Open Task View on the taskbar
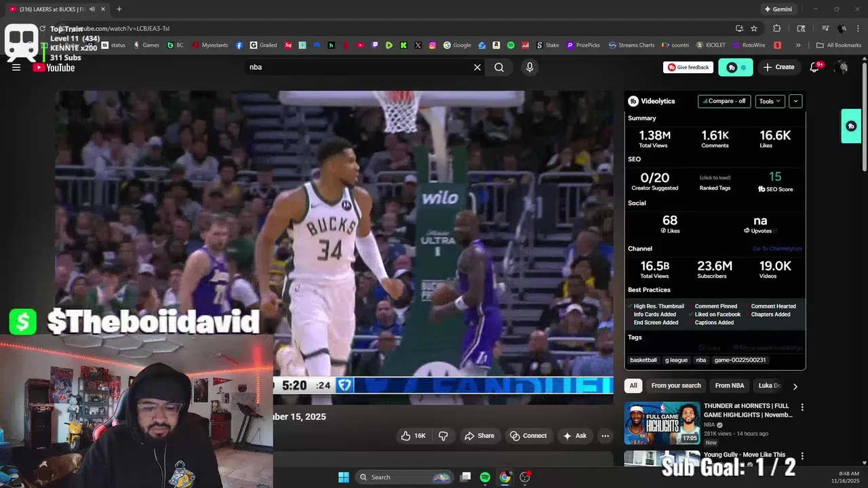Image resolution: width=868 pixels, height=488 pixels. (465, 477)
